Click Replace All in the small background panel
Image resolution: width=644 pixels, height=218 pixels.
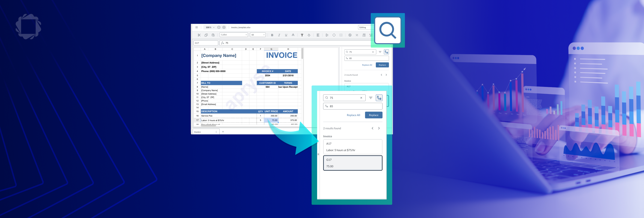click(367, 65)
